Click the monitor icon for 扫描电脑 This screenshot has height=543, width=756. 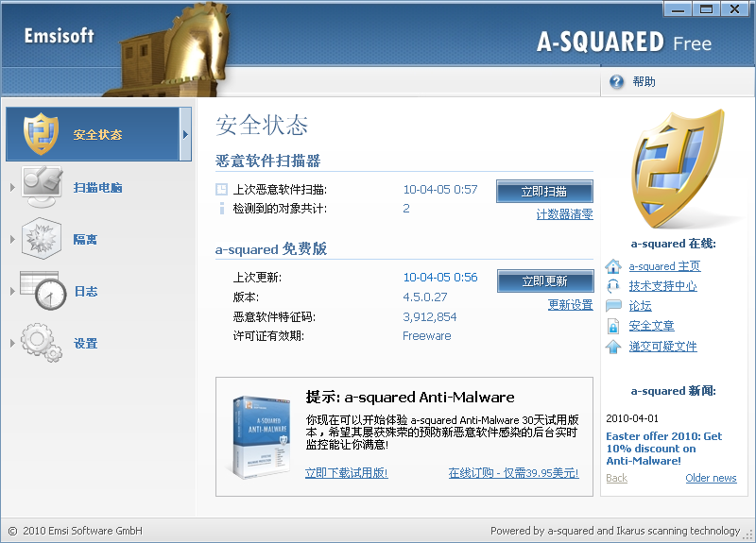[42, 187]
